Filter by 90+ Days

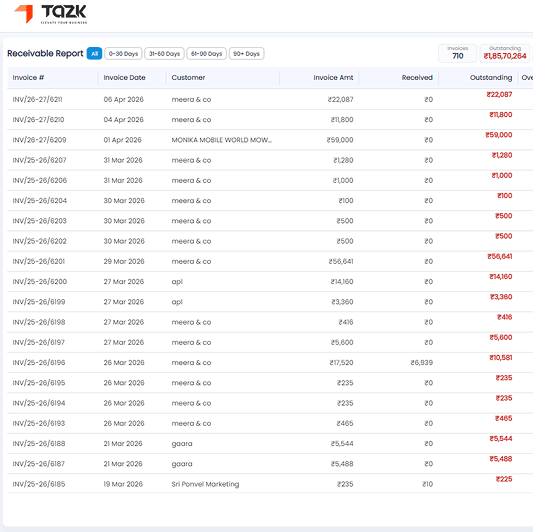click(246, 54)
